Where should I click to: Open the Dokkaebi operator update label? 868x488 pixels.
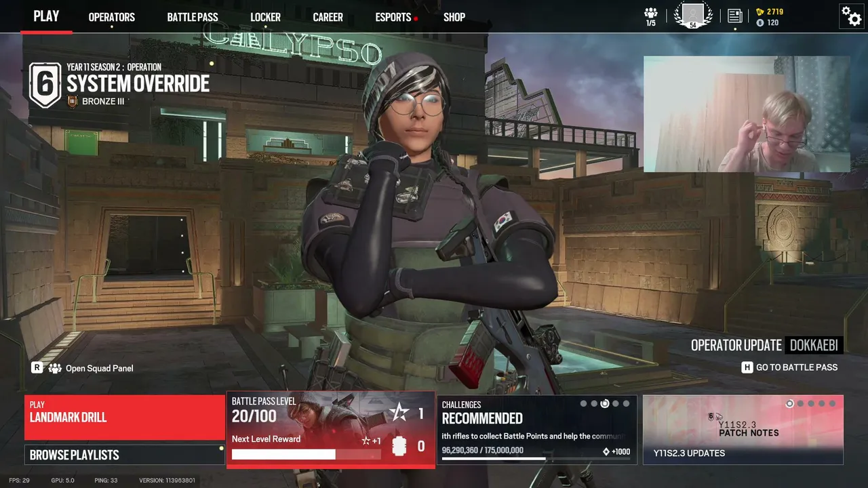814,345
